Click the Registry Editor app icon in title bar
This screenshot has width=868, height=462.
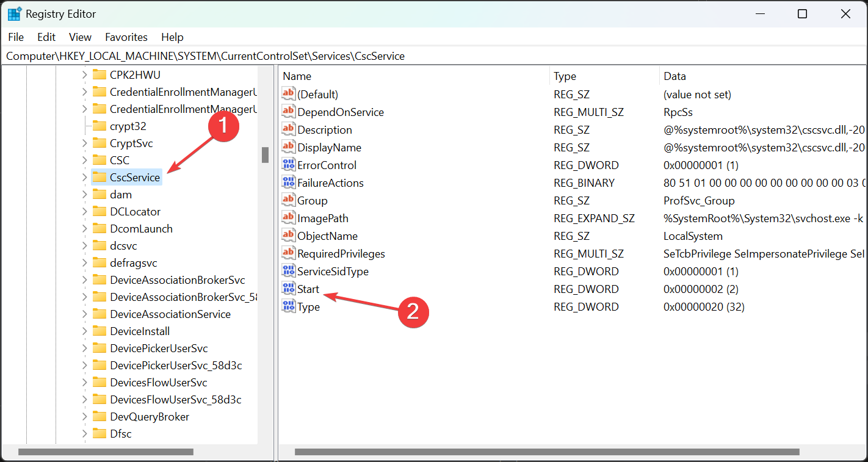(15, 14)
